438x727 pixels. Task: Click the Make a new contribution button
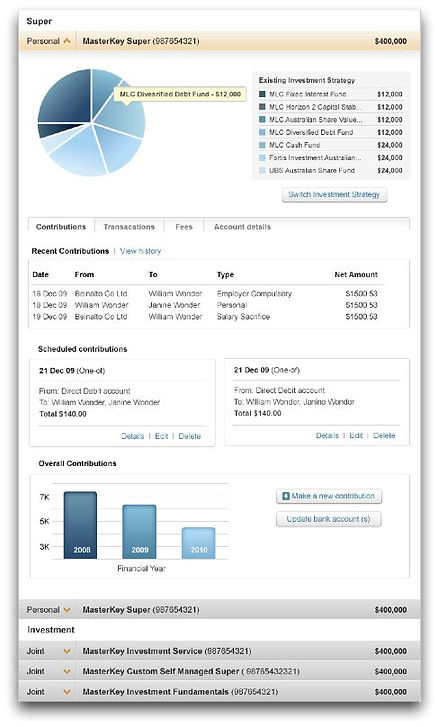point(329,496)
